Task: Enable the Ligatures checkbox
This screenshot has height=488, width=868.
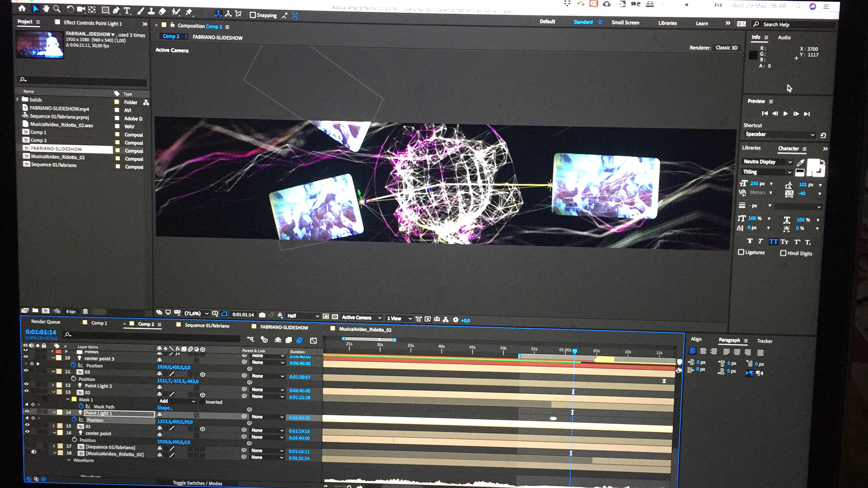Action: click(x=741, y=252)
